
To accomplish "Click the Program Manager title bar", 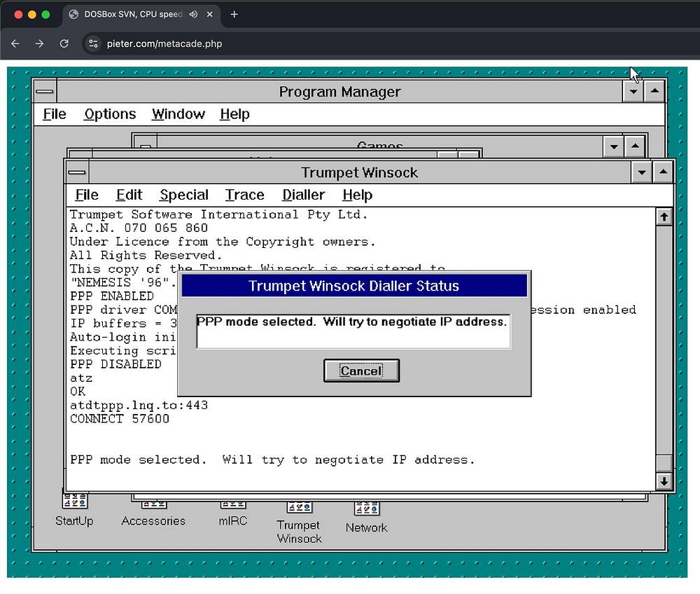I will [x=339, y=92].
